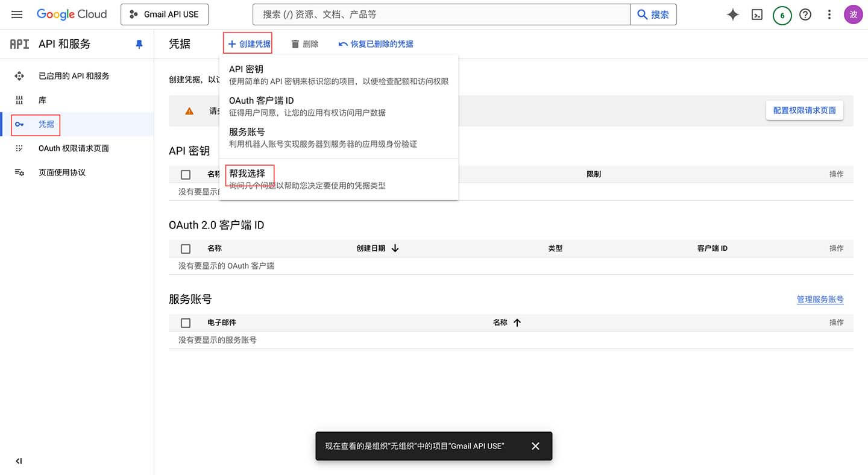Click the trash icon for 删除
The width and height of the screenshot is (868, 475).
pyautogui.click(x=295, y=44)
